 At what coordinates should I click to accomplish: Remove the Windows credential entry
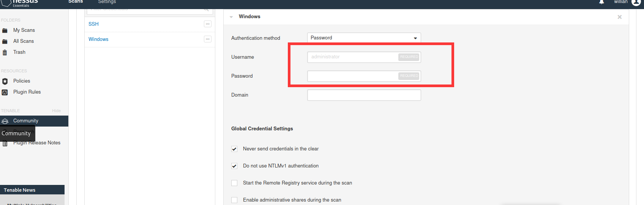pyautogui.click(x=620, y=17)
